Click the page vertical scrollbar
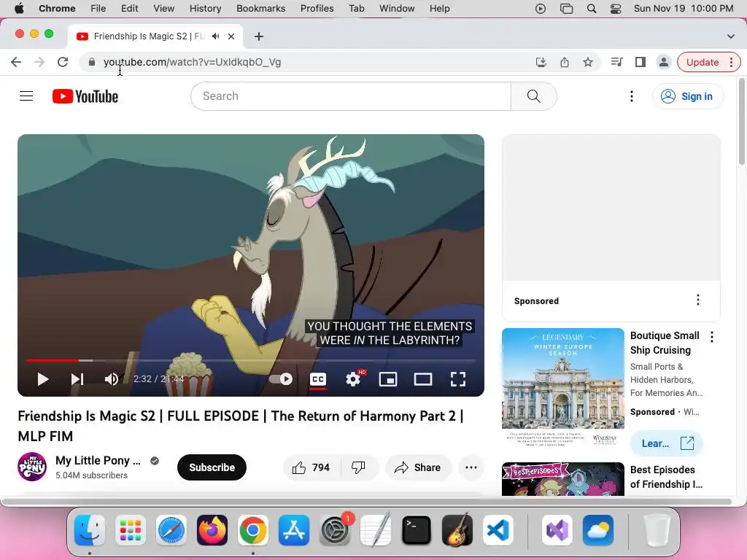This screenshot has width=747, height=560. click(x=742, y=122)
